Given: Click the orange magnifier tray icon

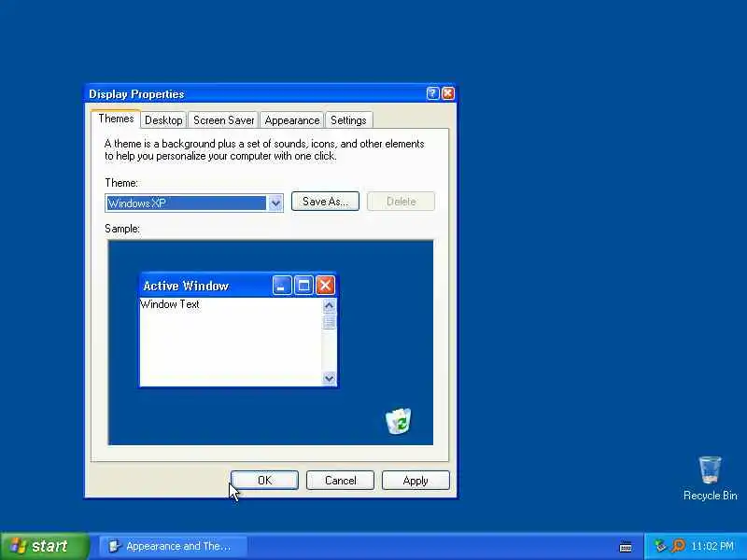Looking at the screenshot, I should (x=678, y=546).
